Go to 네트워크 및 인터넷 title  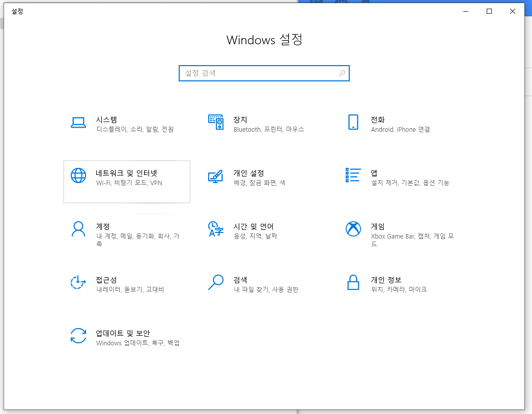127,173
